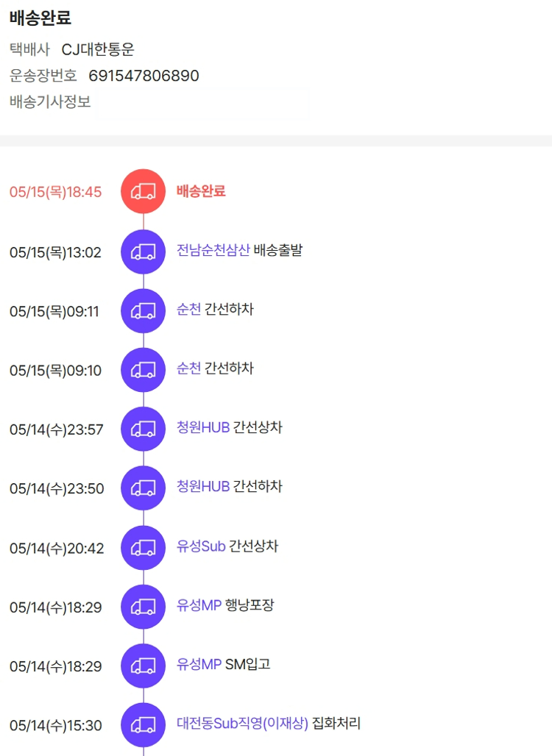This screenshot has height=756, width=552.
Task: Click the CJ대한통운 courier name
Action: coord(98,50)
